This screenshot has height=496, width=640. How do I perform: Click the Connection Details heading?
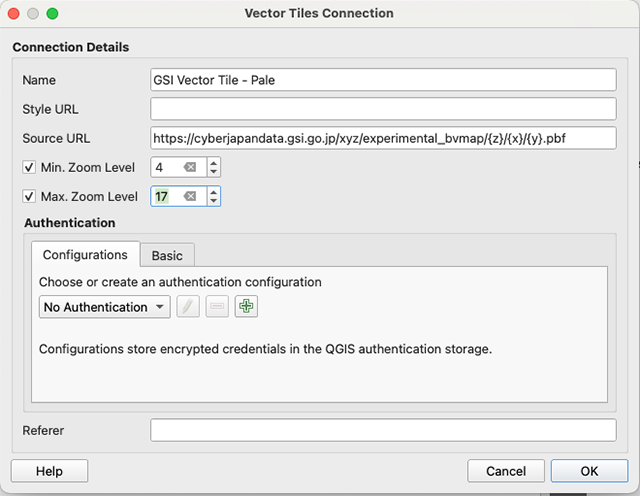71,47
